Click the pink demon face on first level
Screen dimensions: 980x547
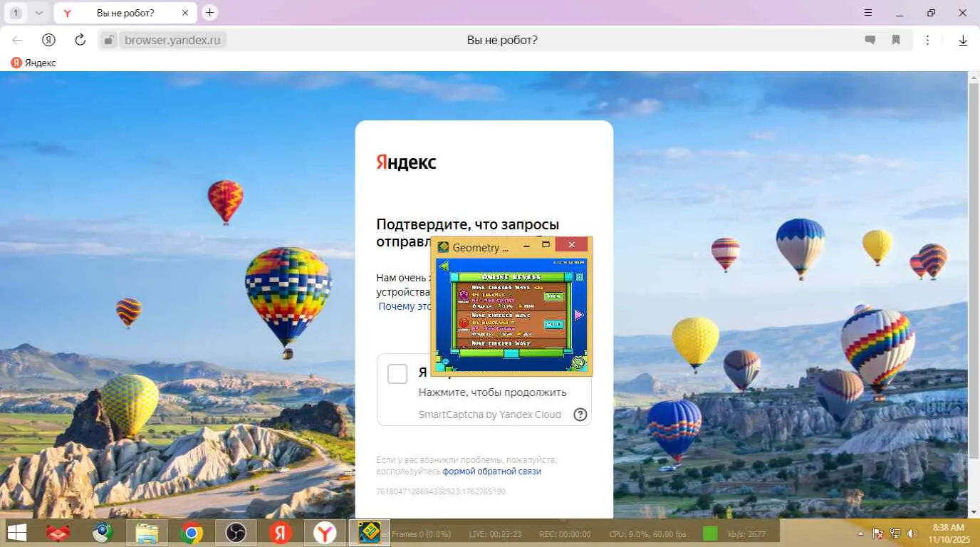[464, 294]
